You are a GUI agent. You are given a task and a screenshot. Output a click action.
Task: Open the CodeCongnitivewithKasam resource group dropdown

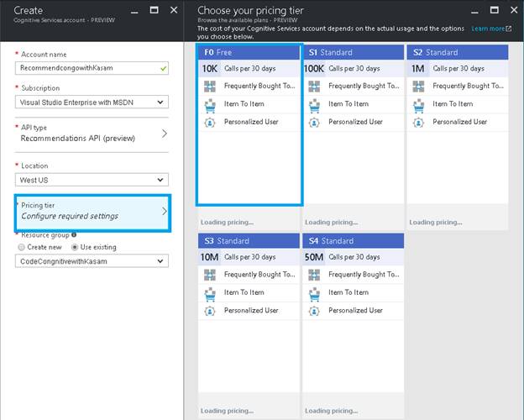pyautogui.click(x=92, y=261)
